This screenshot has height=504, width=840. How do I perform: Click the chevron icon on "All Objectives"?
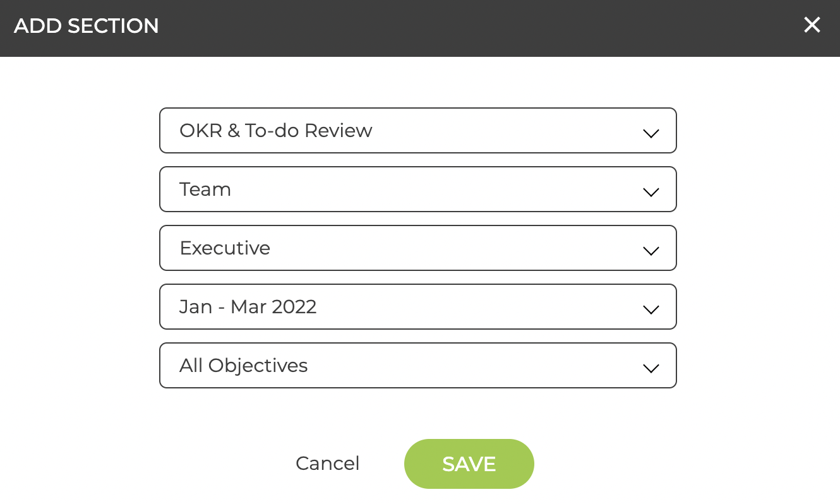(x=651, y=368)
